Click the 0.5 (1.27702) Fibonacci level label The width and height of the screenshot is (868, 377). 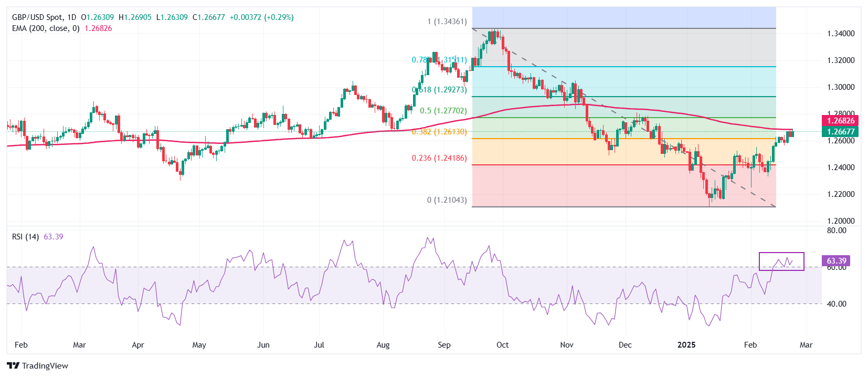coord(443,111)
